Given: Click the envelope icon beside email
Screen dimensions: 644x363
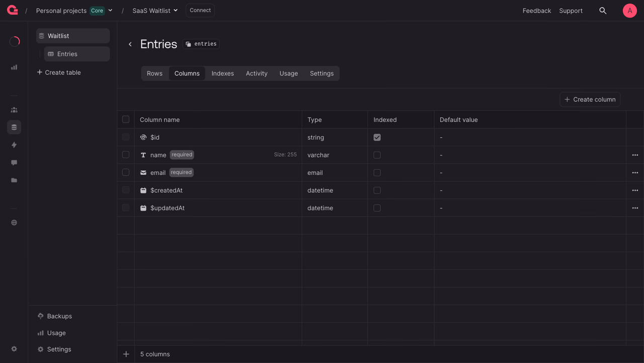Looking at the screenshot, I should pyautogui.click(x=143, y=173).
